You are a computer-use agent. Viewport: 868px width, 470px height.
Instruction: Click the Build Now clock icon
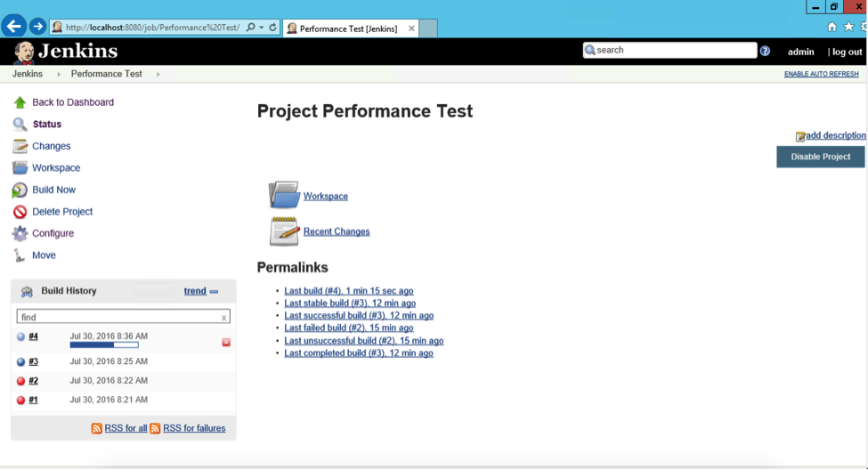[x=20, y=190]
